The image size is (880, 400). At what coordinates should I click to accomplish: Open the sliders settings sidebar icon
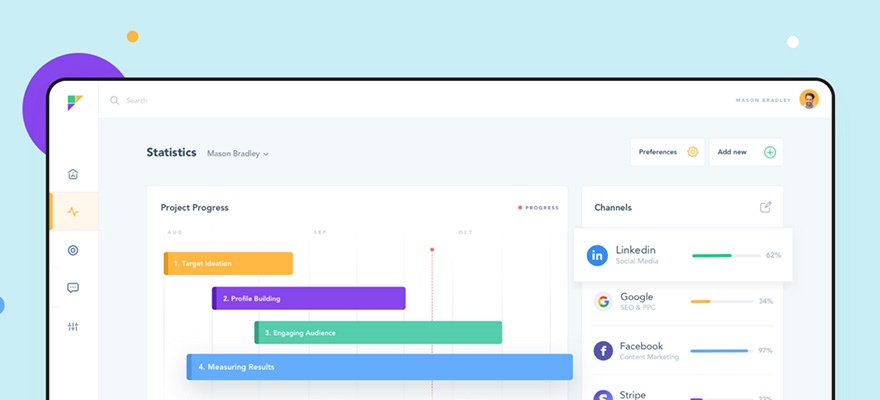coord(73,327)
